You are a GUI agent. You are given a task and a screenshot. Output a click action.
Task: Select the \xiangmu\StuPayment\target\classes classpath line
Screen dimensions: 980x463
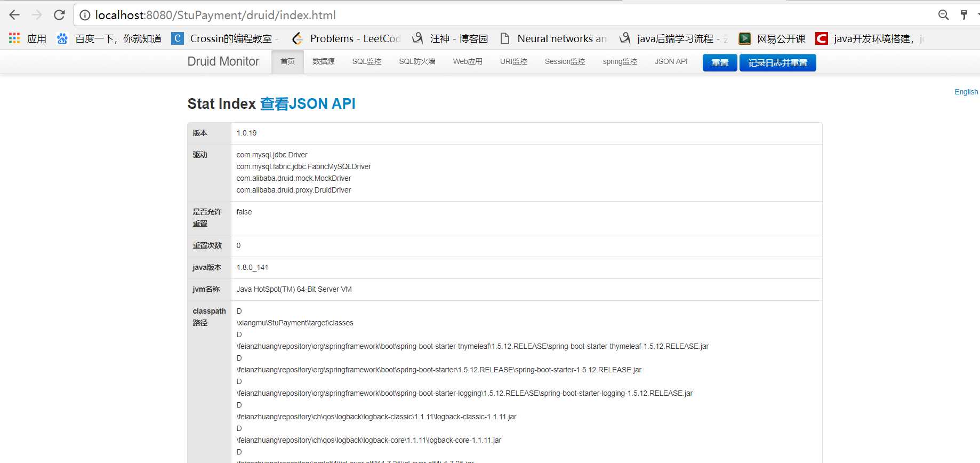(x=295, y=323)
